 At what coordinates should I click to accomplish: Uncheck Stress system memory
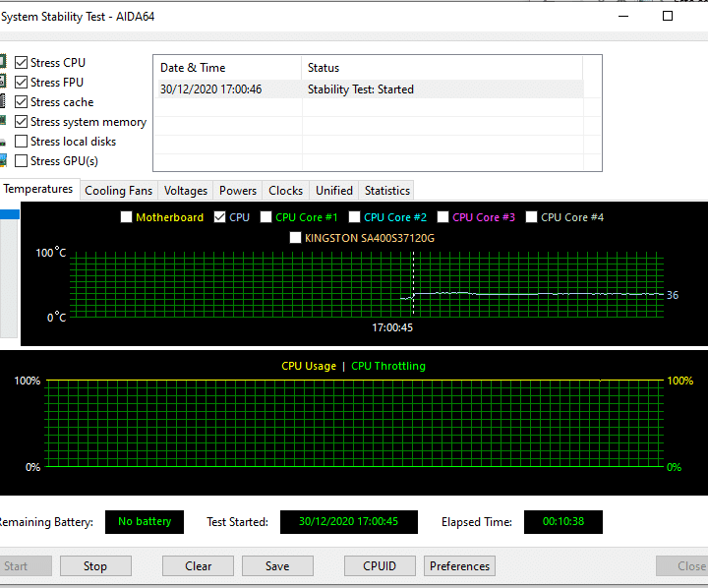tap(22, 122)
